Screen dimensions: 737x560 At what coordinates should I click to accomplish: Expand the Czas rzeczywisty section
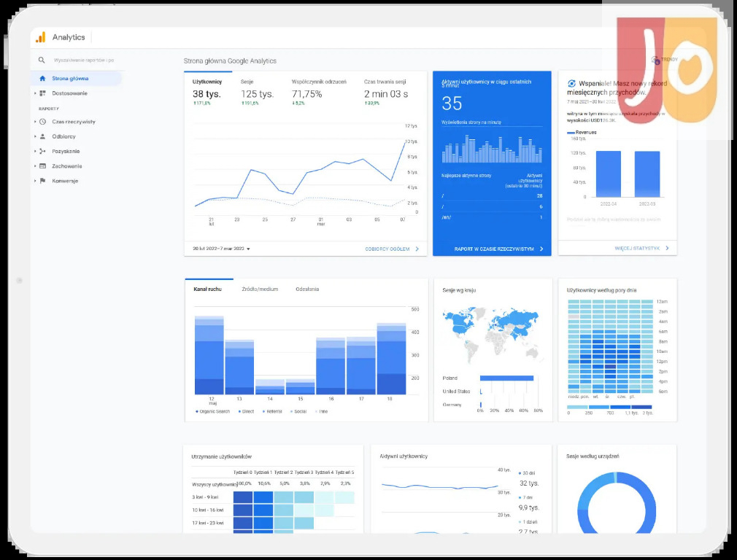(x=35, y=122)
